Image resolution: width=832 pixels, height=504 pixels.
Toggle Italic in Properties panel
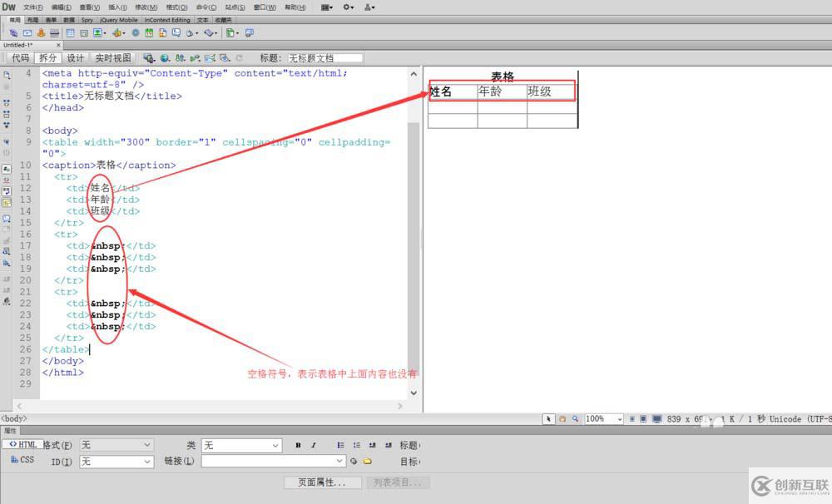[x=314, y=446]
